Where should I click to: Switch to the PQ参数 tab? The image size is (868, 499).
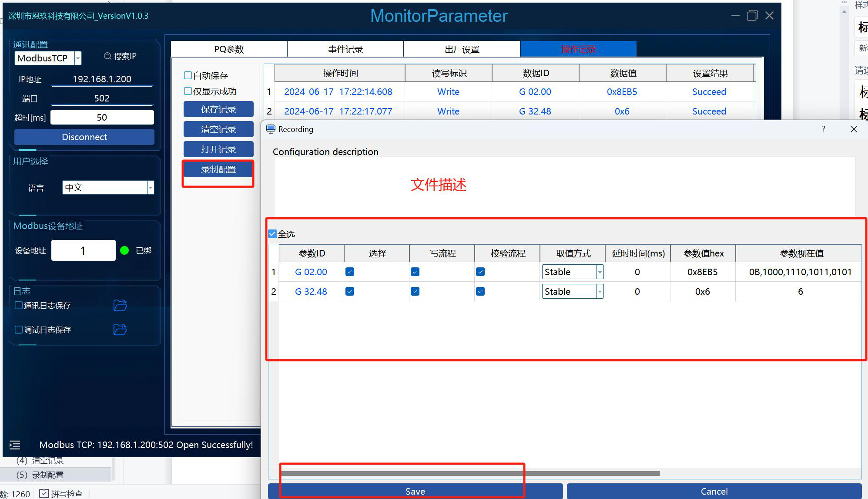pos(229,49)
